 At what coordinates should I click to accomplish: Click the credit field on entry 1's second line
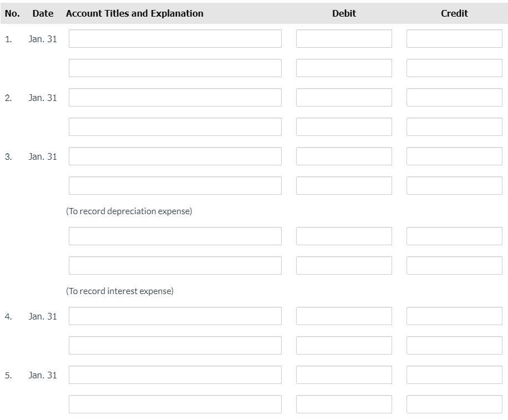pyautogui.click(x=454, y=68)
